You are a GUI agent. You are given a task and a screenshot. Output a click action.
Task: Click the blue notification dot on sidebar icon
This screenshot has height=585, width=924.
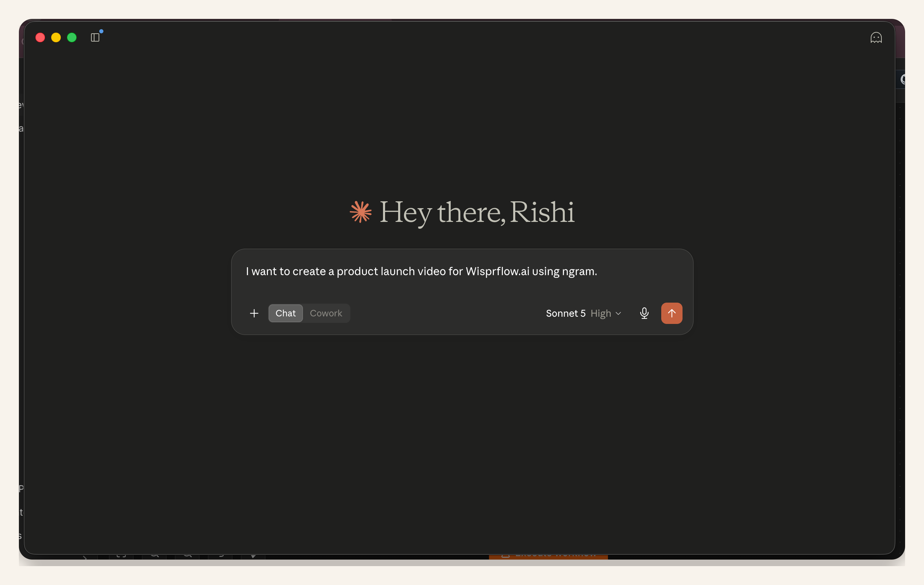click(101, 31)
